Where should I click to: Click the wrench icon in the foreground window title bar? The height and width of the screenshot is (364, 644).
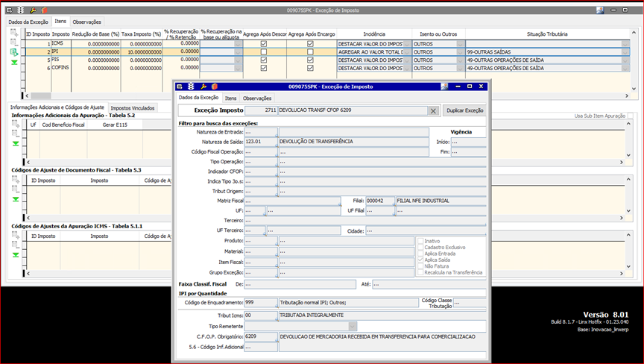203,87
